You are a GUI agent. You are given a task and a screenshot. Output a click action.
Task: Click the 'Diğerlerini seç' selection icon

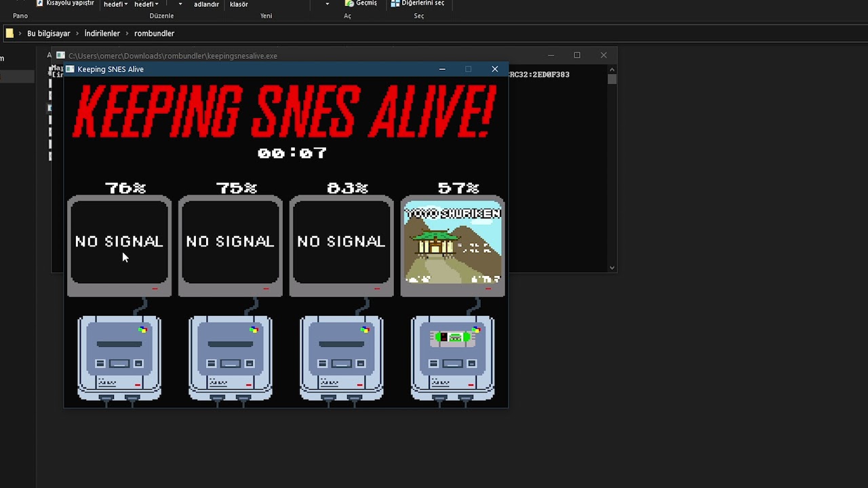click(395, 3)
